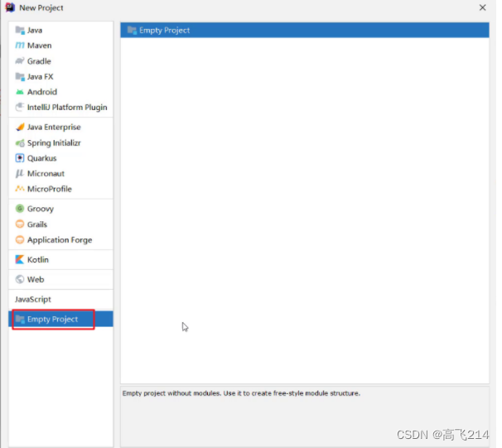Click the highlighted Empty Project template icon

coord(132,30)
